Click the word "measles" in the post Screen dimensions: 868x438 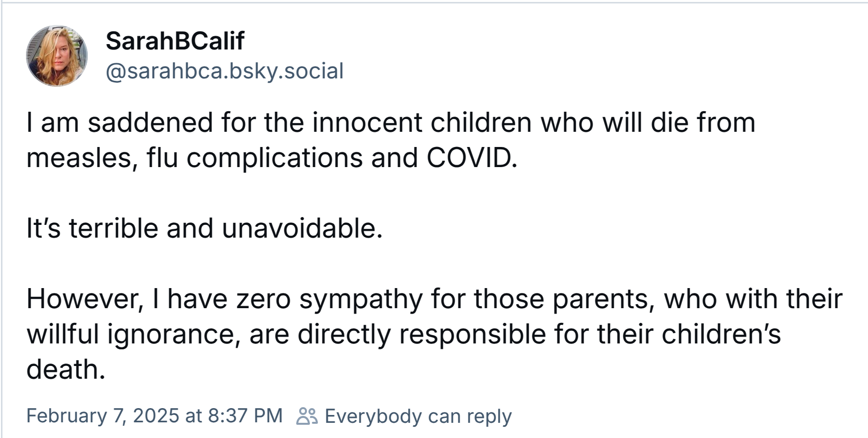coord(78,159)
